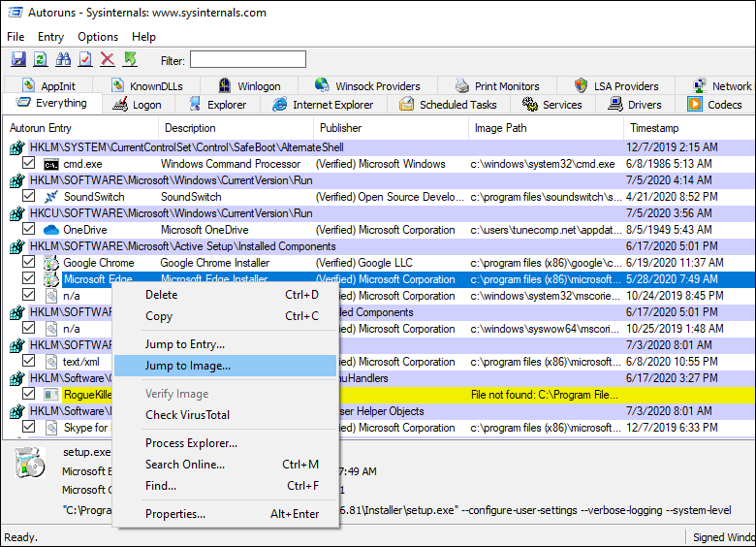Uncheck the SoundSwitch autorun entry
The image size is (756, 547).
click(x=28, y=196)
